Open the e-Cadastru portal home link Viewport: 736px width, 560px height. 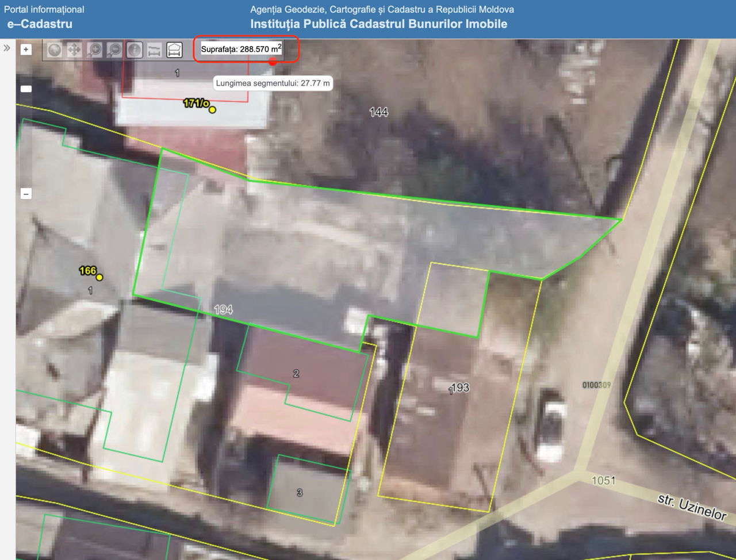(x=40, y=24)
